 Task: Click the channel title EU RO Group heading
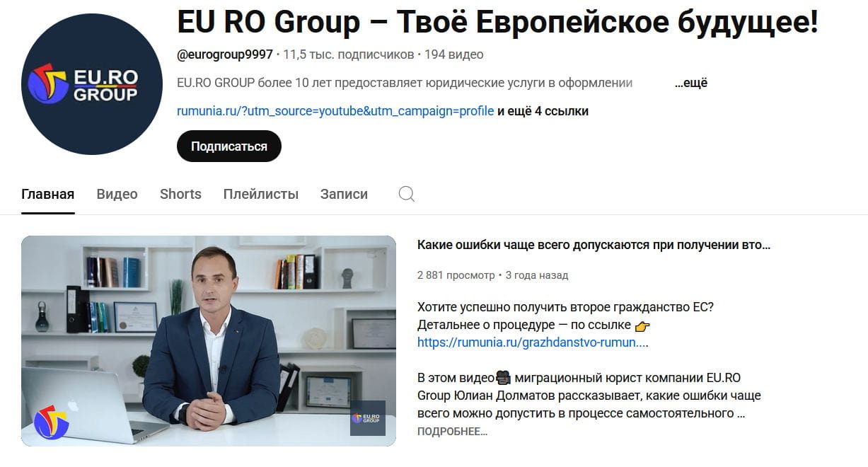tap(497, 23)
